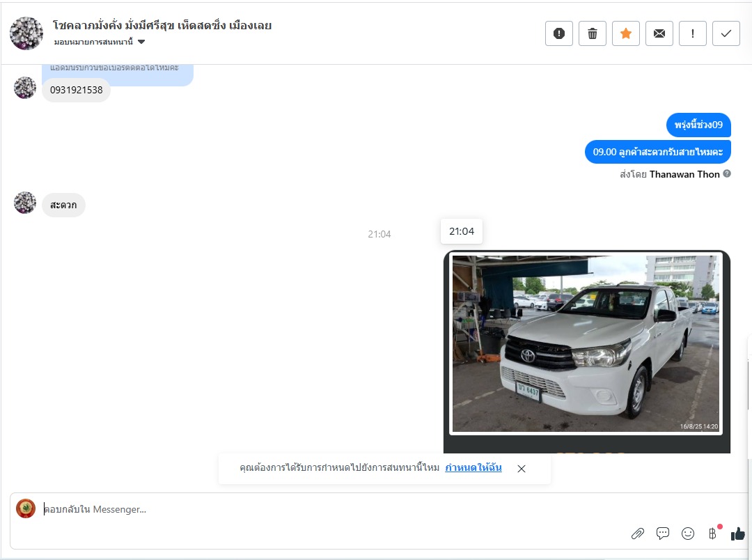Mark conversation unread with envelope icon
The height and width of the screenshot is (560, 752).
pos(659,33)
